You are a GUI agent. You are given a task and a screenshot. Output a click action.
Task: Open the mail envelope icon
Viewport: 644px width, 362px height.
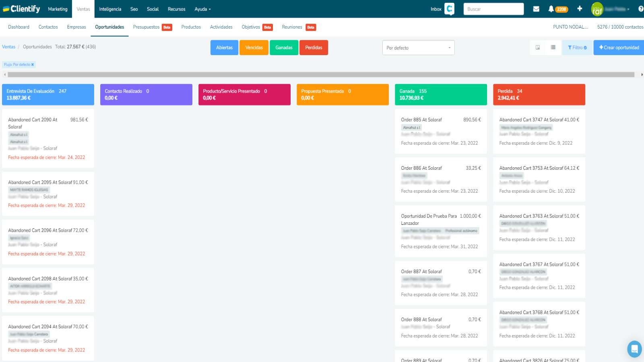[x=536, y=9]
